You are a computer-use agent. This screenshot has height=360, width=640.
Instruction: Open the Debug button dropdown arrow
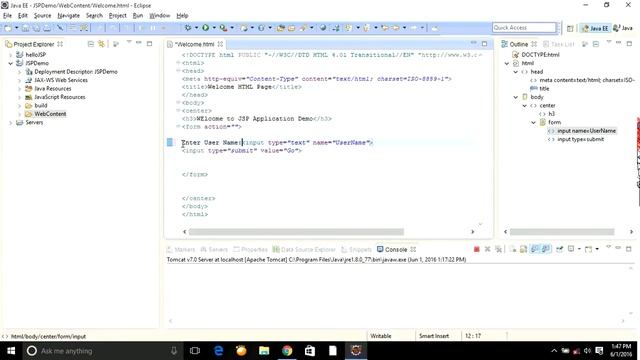tap(196, 28)
